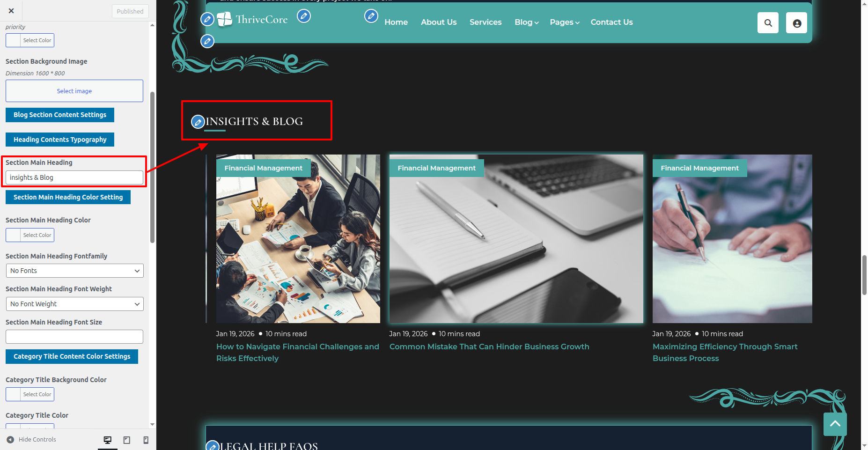This screenshot has height=450, width=868.
Task: Expand the Pages menu in navigation
Action: 564,22
